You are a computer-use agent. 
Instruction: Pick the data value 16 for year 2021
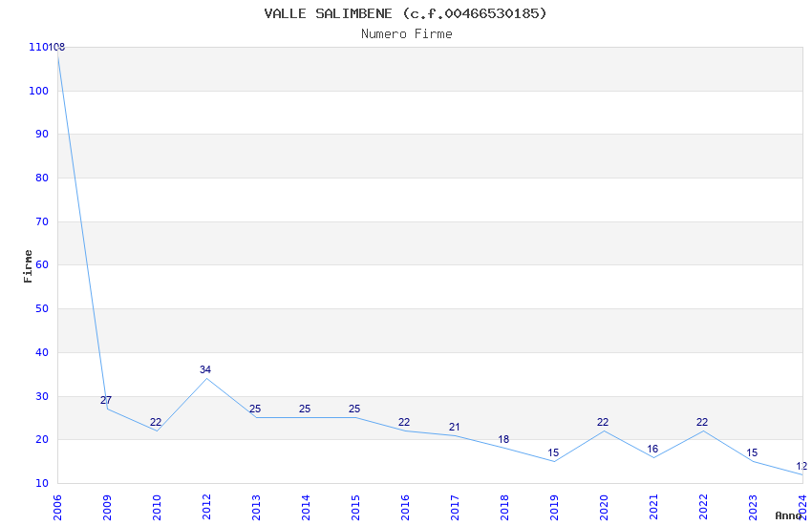[652, 449]
